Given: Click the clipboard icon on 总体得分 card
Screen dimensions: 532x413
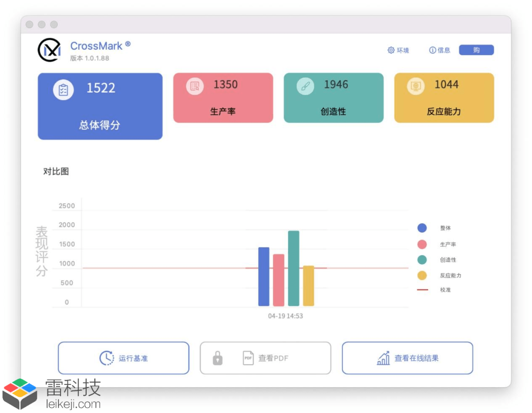Looking at the screenshot, I should click(64, 90).
